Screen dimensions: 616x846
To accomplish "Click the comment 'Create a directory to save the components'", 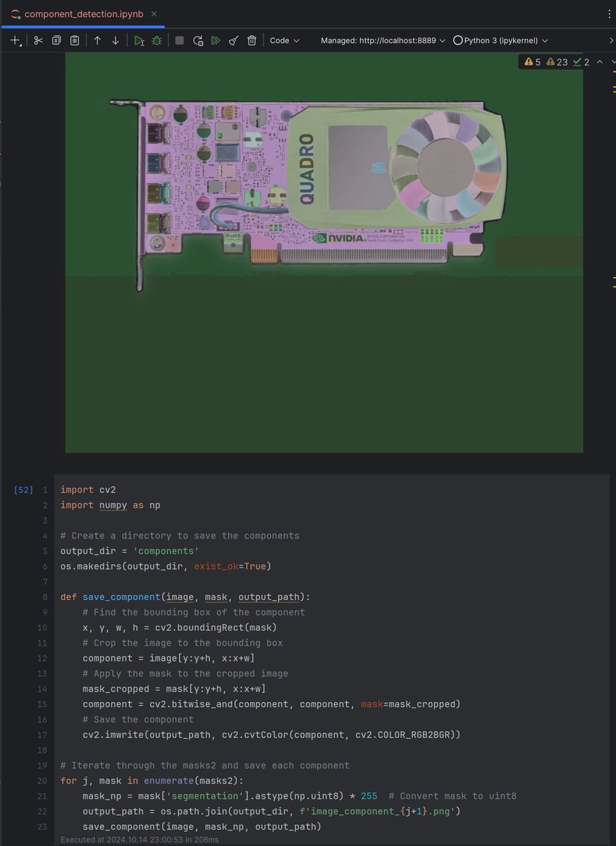I will (x=180, y=536).
